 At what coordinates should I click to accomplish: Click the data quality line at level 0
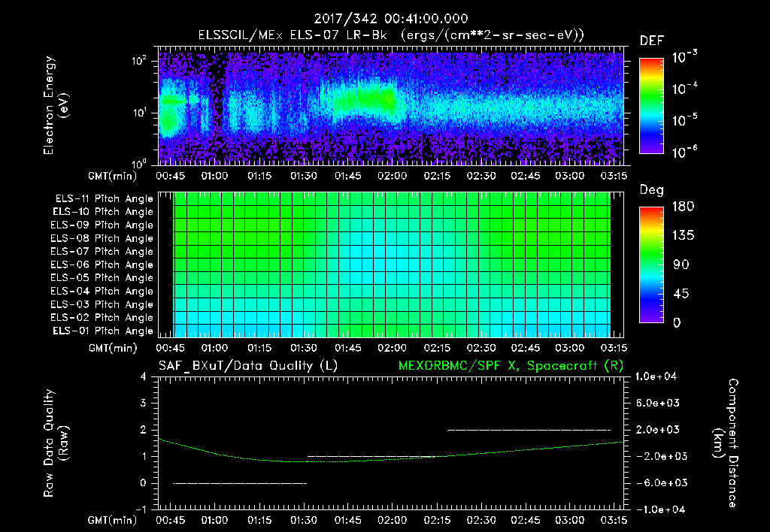(240, 483)
